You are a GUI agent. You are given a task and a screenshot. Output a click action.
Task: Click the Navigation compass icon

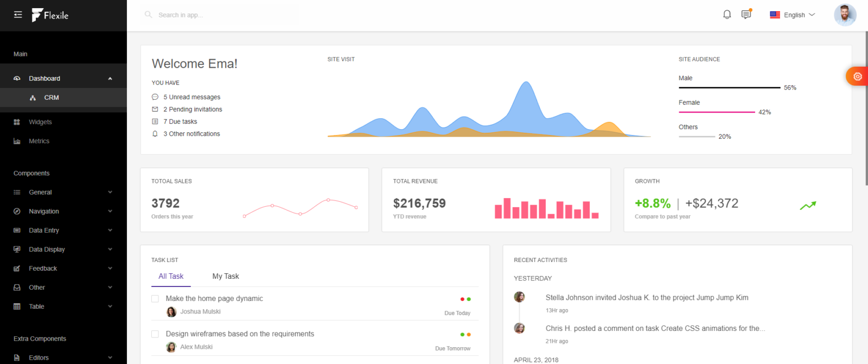[17, 212]
